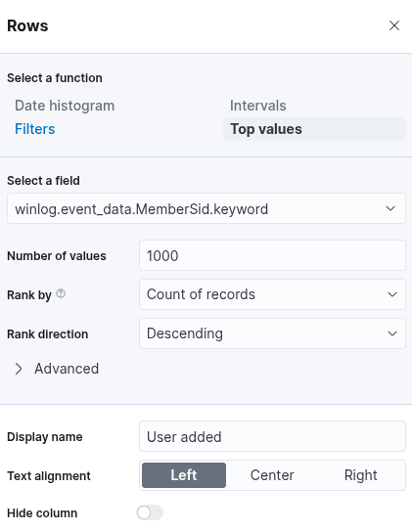Open the winlog.event_data.MemberSid.keyword field dropdown

[x=206, y=208]
